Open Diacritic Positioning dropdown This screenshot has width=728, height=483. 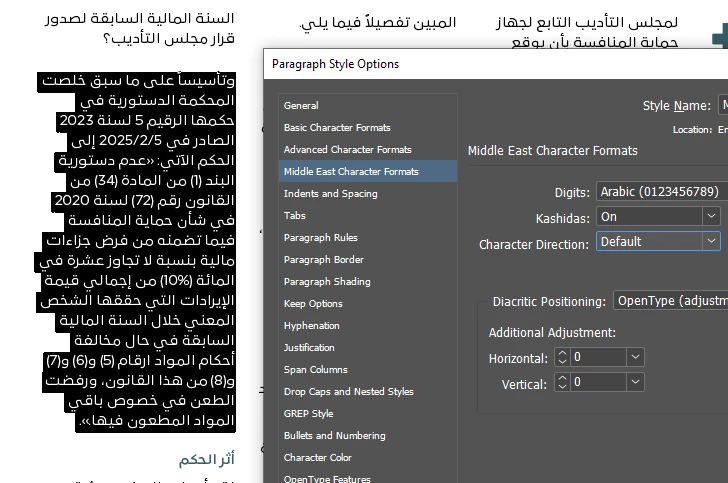click(670, 301)
